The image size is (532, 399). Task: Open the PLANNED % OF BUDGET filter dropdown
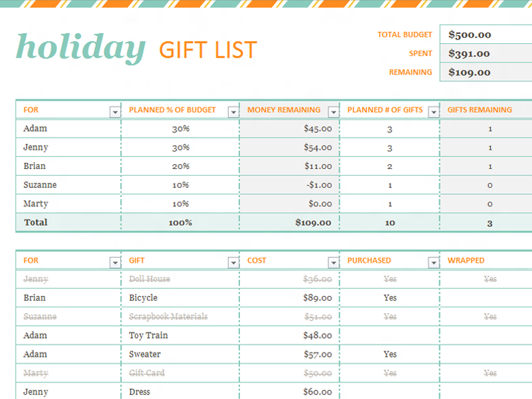(233, 112)
